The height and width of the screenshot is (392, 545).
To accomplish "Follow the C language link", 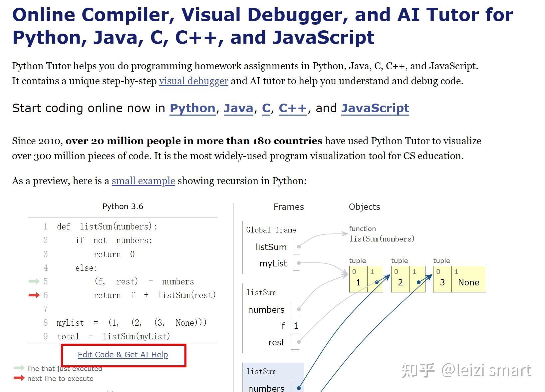I will 266,108.
